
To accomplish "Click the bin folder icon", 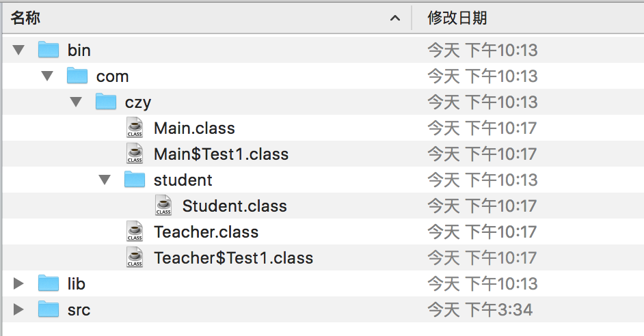I will 49,49.
